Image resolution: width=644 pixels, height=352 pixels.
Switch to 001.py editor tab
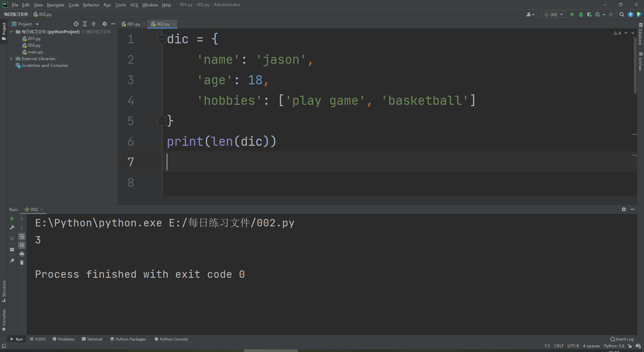134,24
